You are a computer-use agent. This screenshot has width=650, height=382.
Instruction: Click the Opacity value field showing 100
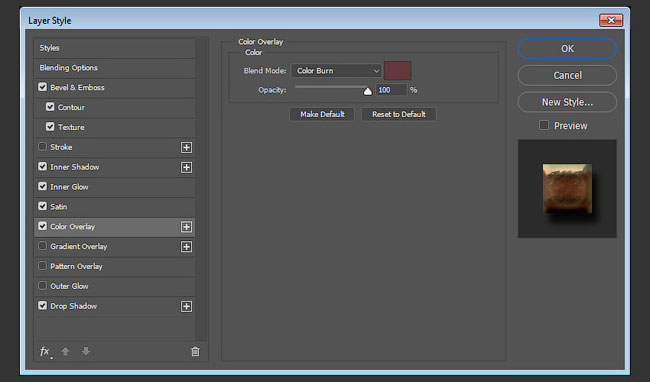(x=391, y=90)
